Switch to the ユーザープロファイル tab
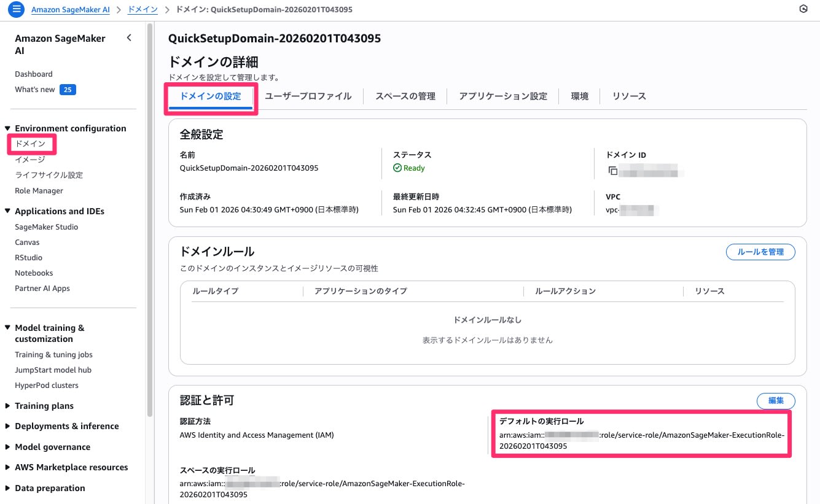The image size is (820, 504). (308, 96)
